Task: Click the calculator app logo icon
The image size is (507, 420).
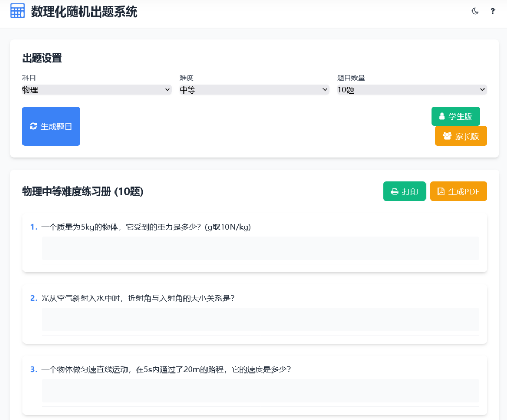Action: (x=17, y=10)
